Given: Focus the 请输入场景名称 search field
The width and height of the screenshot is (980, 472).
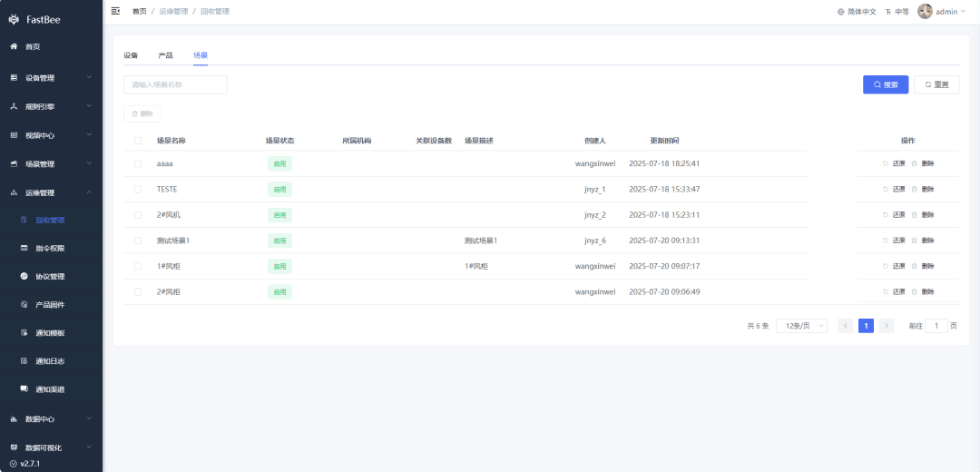Looking at the screenshot, I should [x=175, y=84].
